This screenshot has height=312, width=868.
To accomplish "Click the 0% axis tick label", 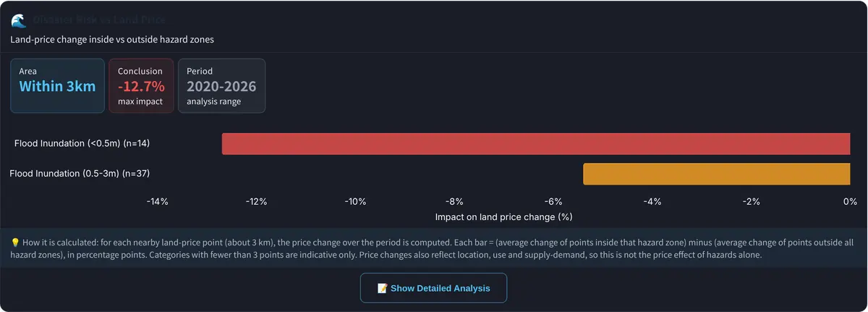I will click(x=850, y=201).
